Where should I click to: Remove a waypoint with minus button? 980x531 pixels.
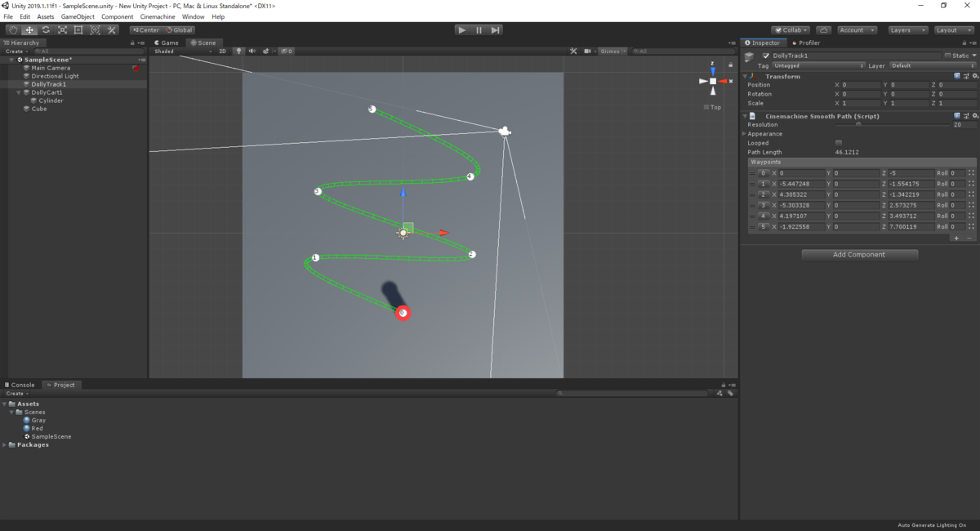coord(969,238)
